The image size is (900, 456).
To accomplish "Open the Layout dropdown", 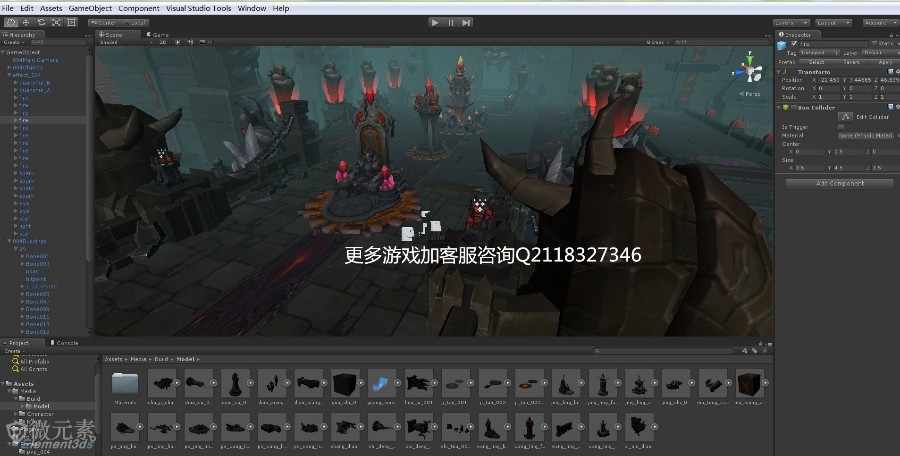I will point(833,22).
